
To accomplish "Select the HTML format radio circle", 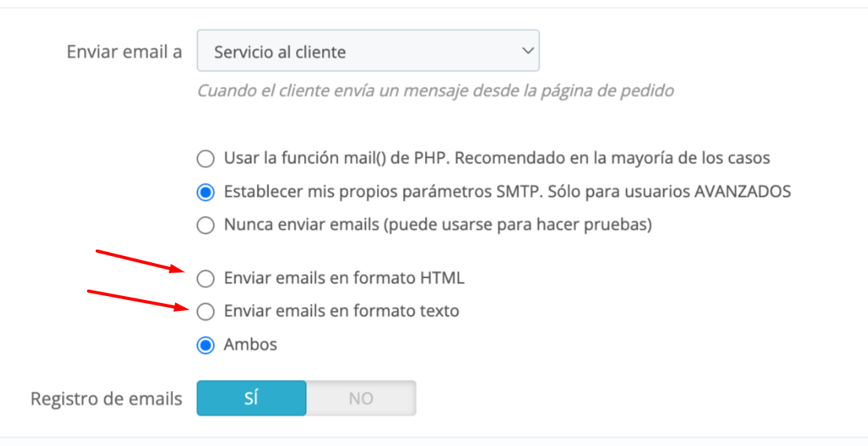I will click(205, 278).
